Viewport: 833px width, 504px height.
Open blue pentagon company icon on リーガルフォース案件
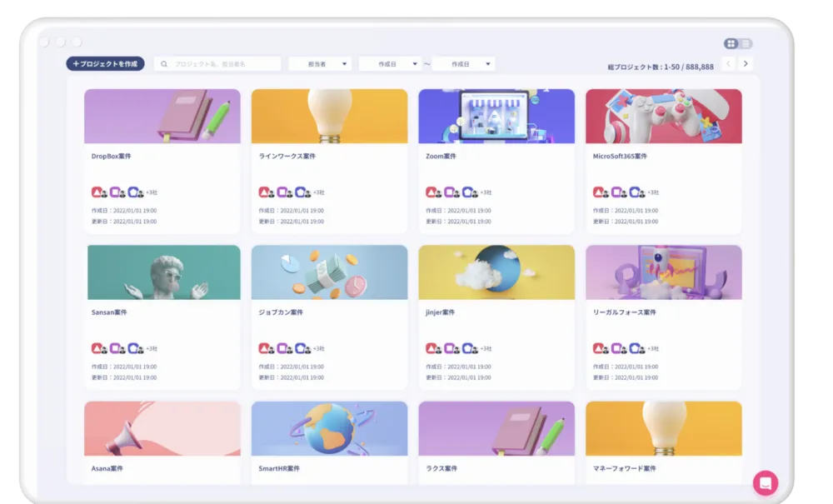[635, 348]
